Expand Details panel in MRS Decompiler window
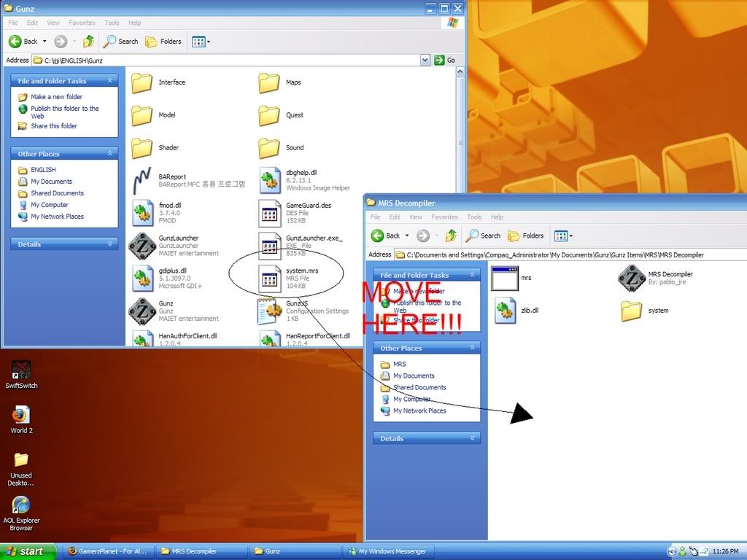 (473, 438)
